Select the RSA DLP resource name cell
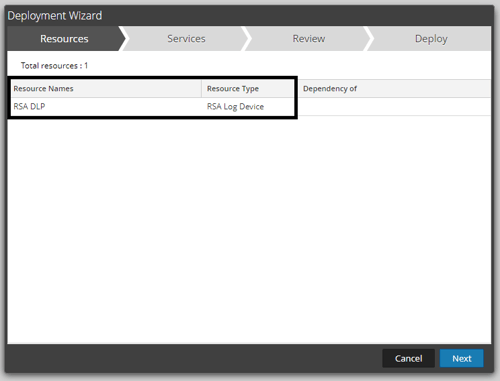 106,107
